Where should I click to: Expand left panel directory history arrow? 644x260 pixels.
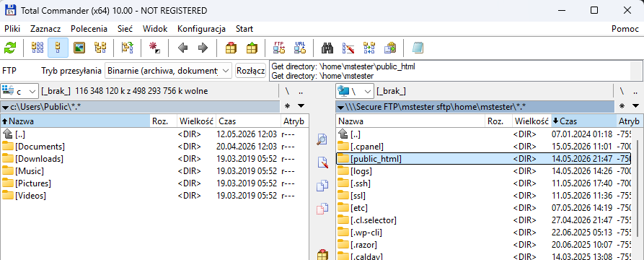click(301, 106)
